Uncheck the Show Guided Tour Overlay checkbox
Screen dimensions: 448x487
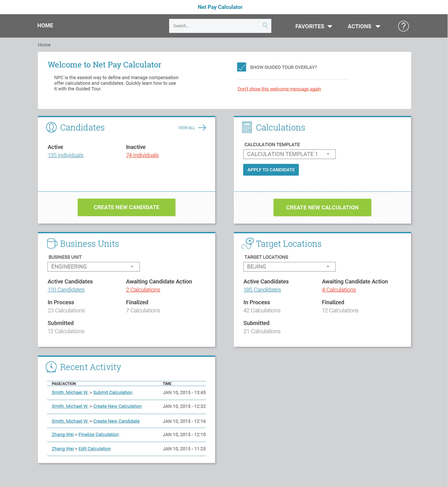241,67
